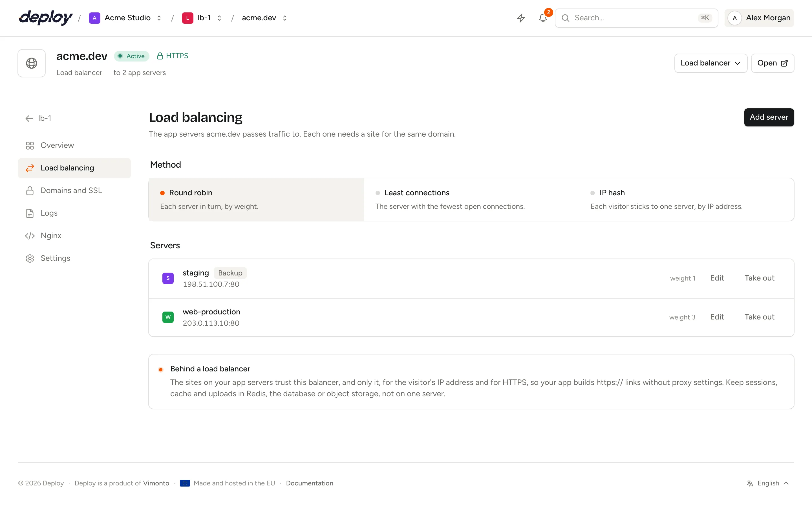Open the Vimonto footer link

pos(156,483)
